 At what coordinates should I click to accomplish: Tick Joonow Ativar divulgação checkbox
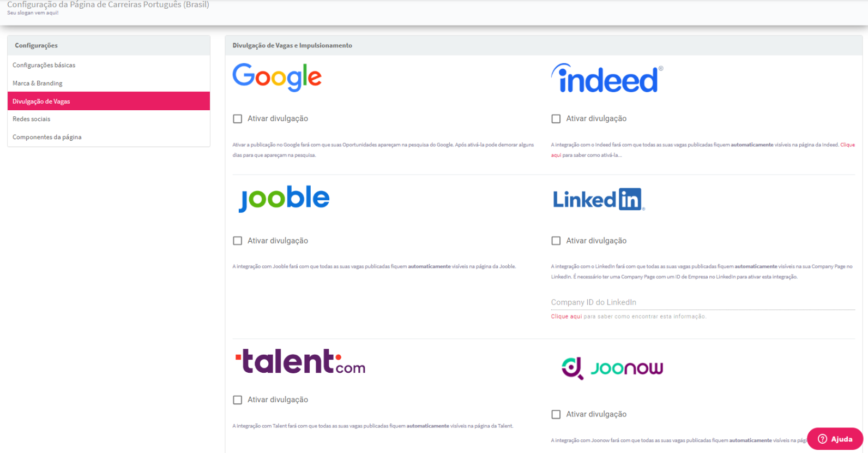[556, 414]
